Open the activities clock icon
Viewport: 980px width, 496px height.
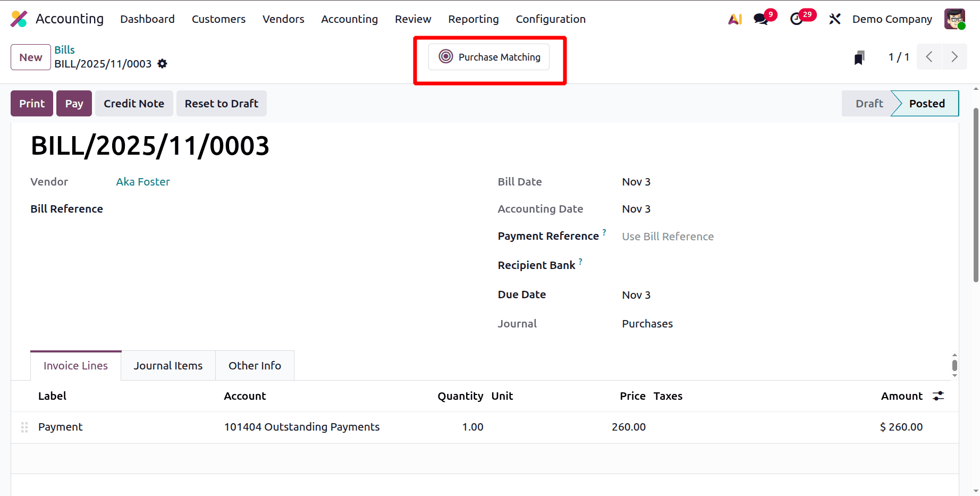tap(797, 19)
